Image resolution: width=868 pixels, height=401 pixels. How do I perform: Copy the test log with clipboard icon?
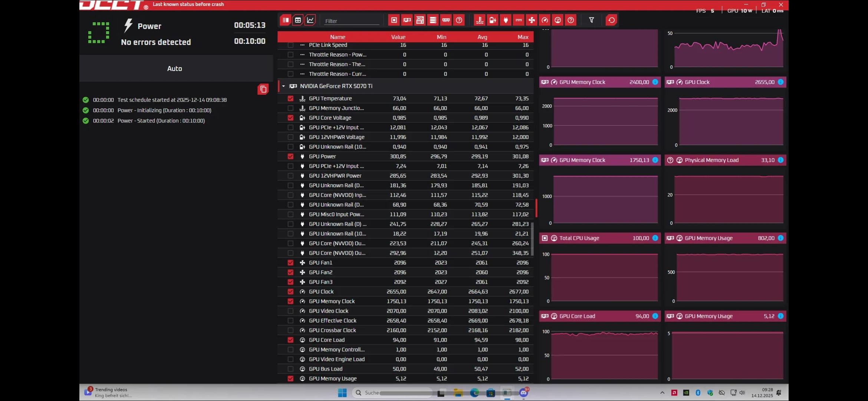pos(263,89)
